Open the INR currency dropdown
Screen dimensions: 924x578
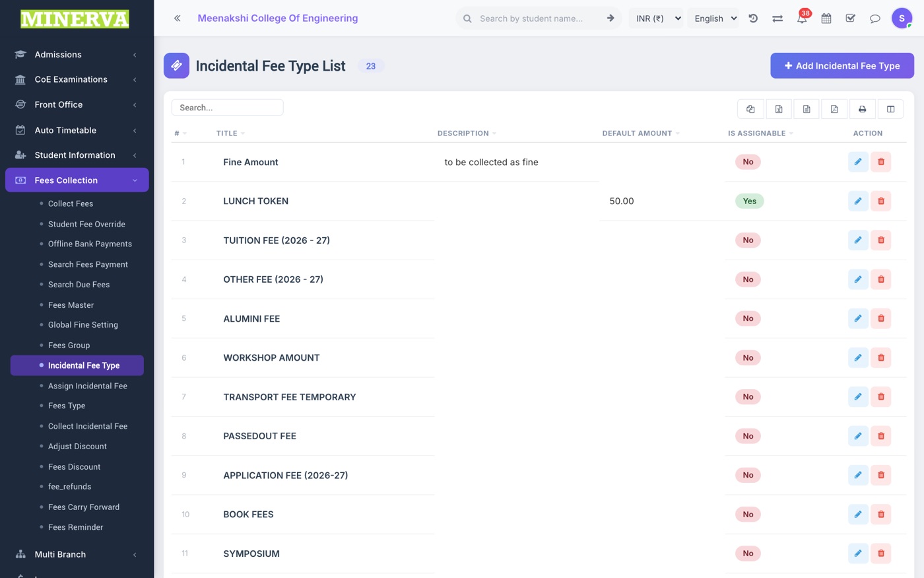pyautogui.click(x=657, y=18)
